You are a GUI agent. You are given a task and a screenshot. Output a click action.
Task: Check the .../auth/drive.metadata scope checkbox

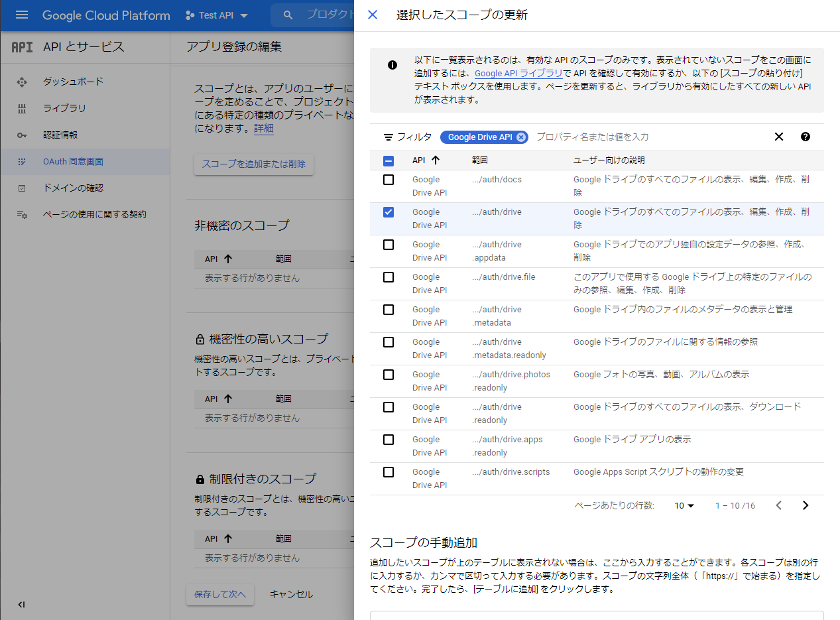[x=389, y=310]
